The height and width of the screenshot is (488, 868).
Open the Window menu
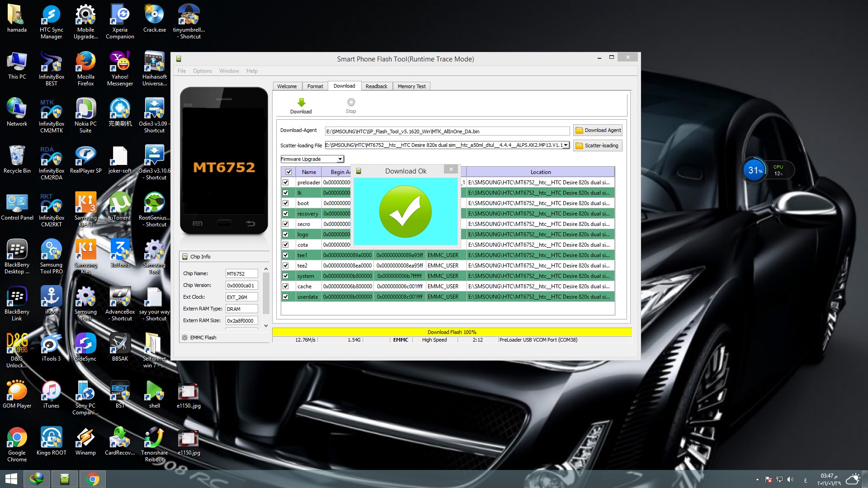[x=229, y=71]
